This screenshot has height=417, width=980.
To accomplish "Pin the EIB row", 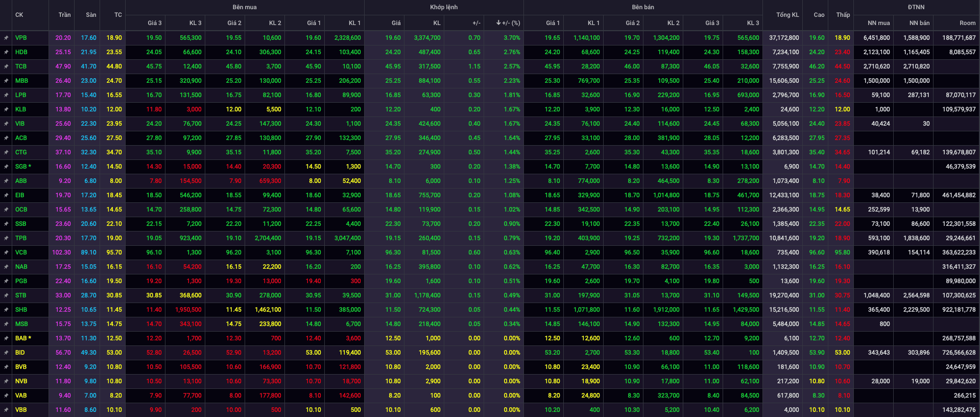I will 6,195.
